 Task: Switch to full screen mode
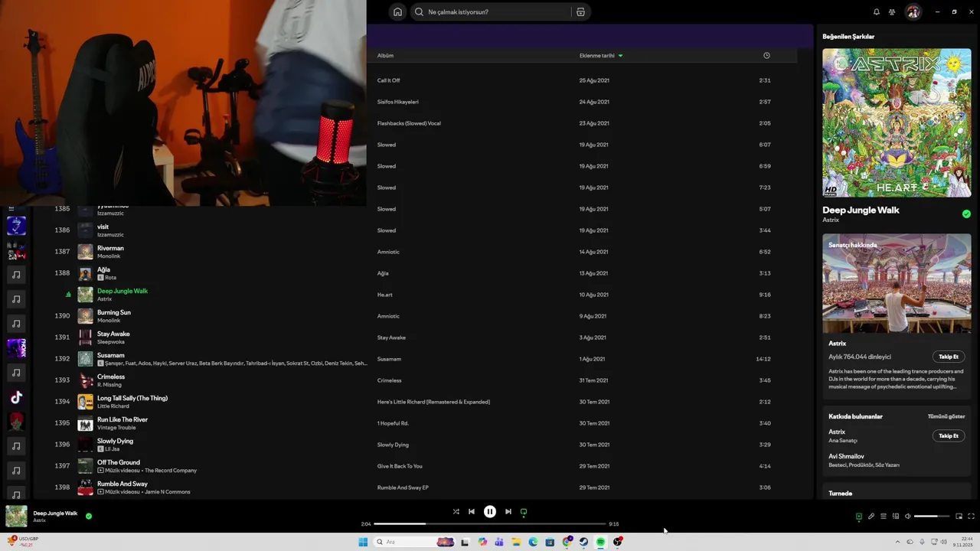[971, 516]
